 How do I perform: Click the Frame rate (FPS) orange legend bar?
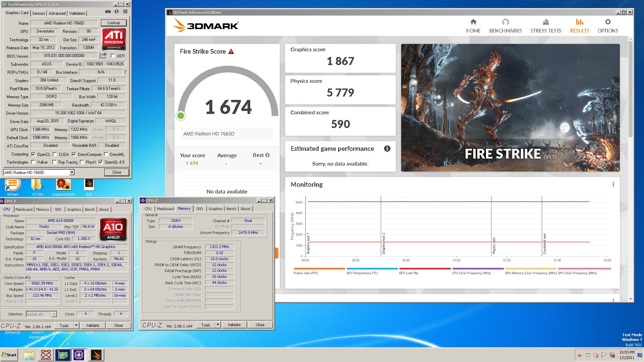[319, 269]
